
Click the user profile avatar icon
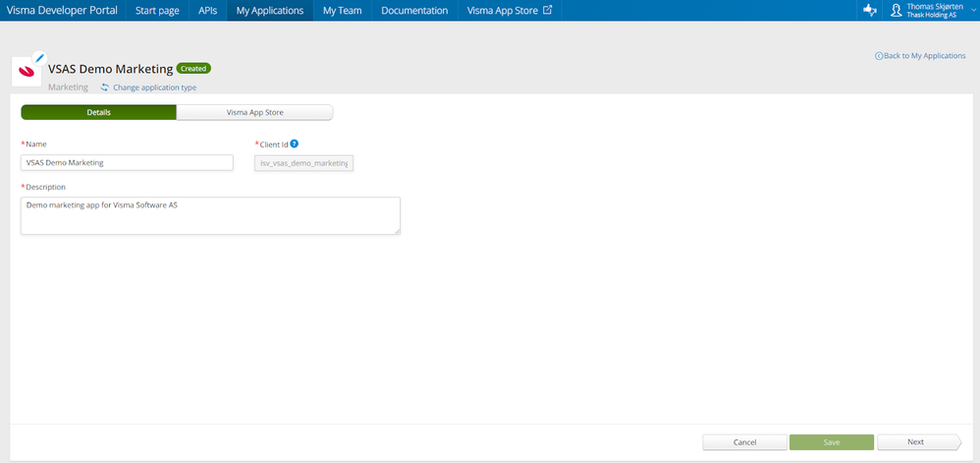(x=897, y=11)
